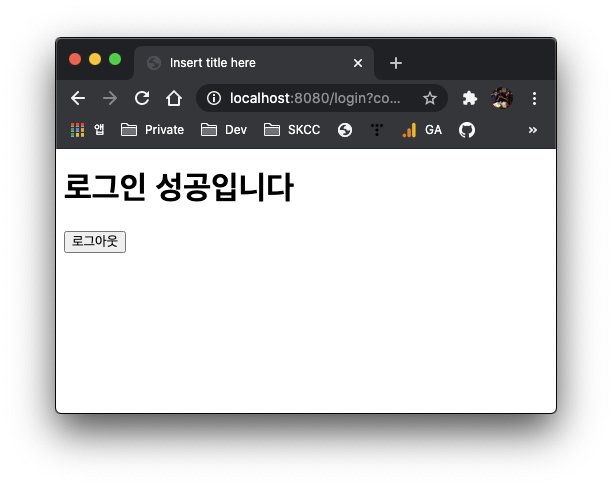Bookmark this page with the star icon
The width and height of the screenshot is (612, 487).
(x=430, y=98)
